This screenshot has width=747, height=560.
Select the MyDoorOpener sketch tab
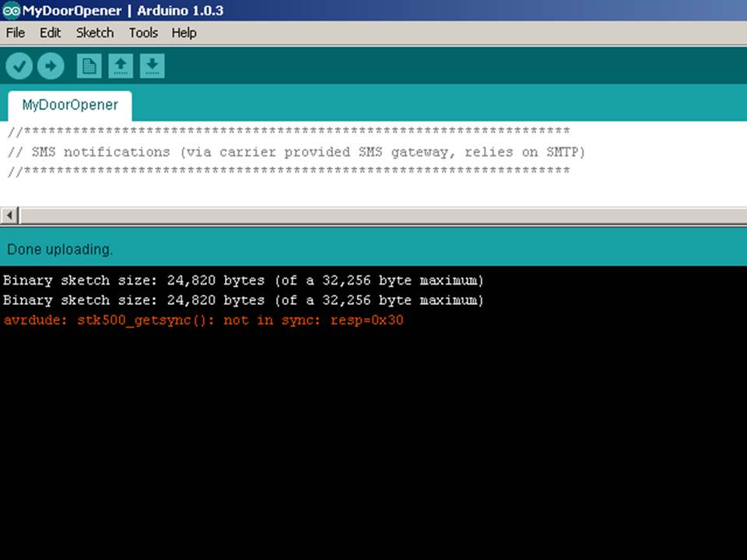(70, 105)
